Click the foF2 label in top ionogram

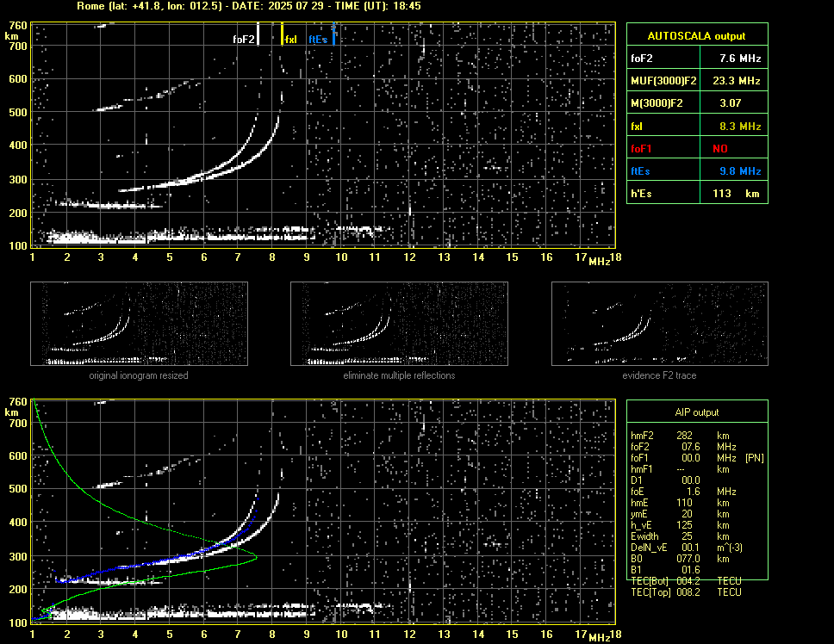pyautogui.click(x=244, y=40)
